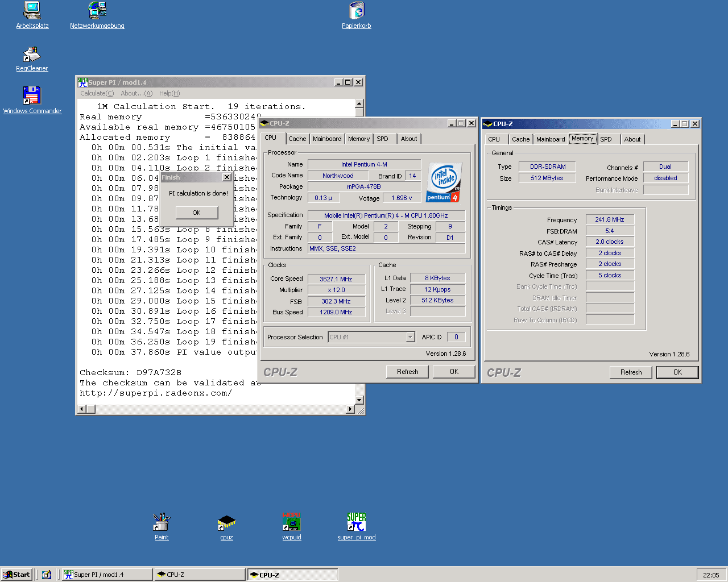Open the Calculate menu in Super PI

[97, 93]
